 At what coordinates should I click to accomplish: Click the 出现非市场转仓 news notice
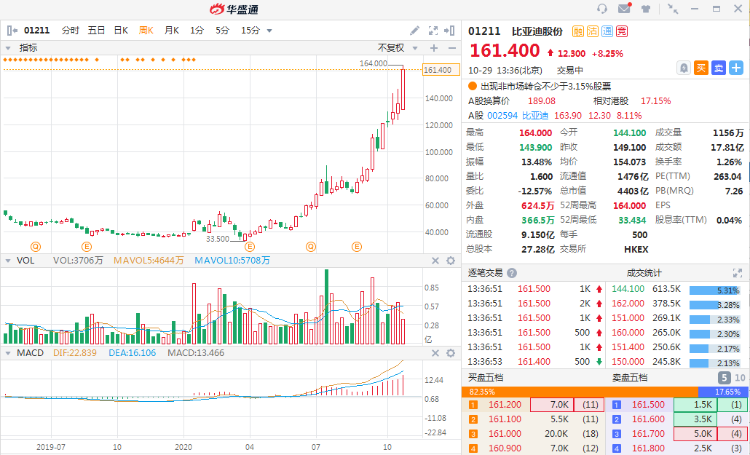[546, 87]
